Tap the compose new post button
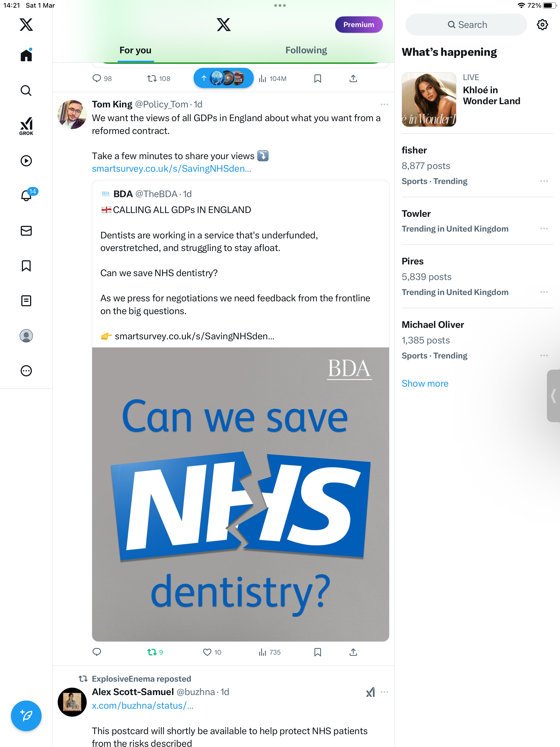 pyautogui.click(x=26, y=716)
